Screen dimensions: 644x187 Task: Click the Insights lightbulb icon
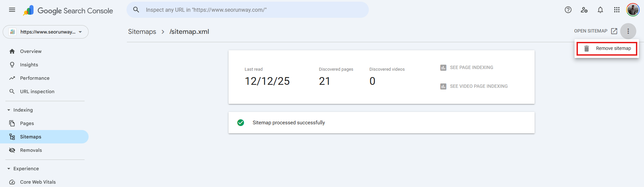point(12,65)
